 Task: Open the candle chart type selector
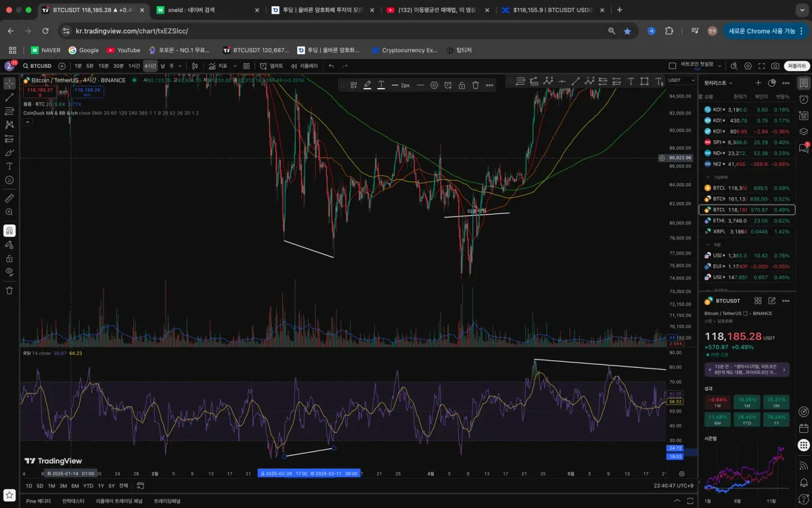coord(195,66)
